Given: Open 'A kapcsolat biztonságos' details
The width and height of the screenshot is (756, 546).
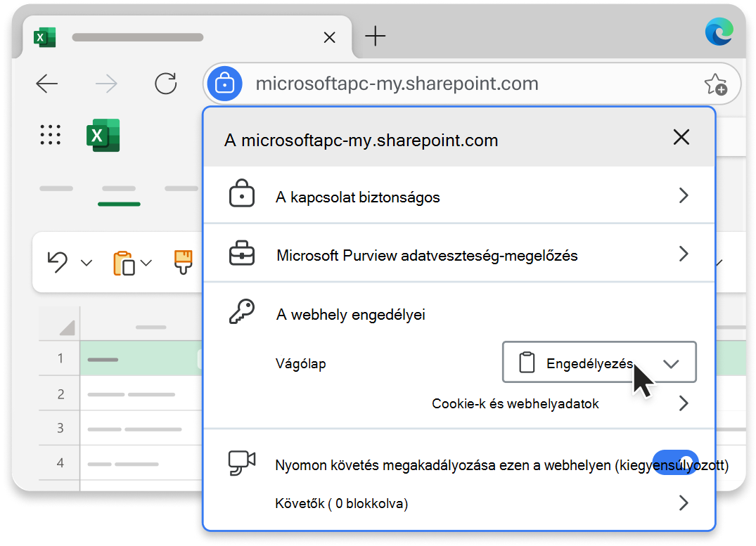Looking at the screenshot, I should click(459, 195).
